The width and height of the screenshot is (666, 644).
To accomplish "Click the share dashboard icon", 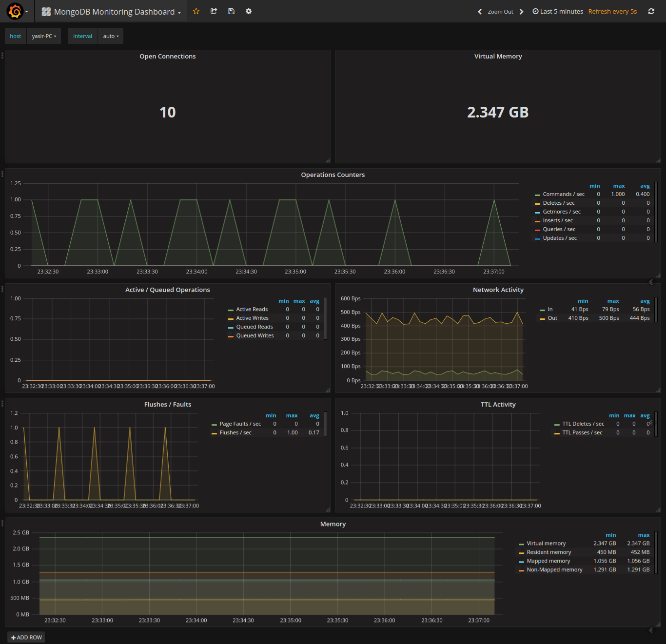I will 214,11.
